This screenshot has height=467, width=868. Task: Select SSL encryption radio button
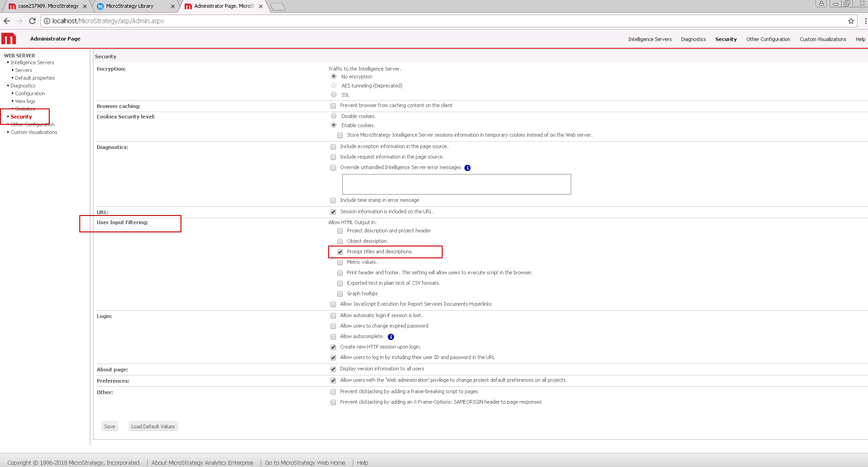[x=334, y=95]
